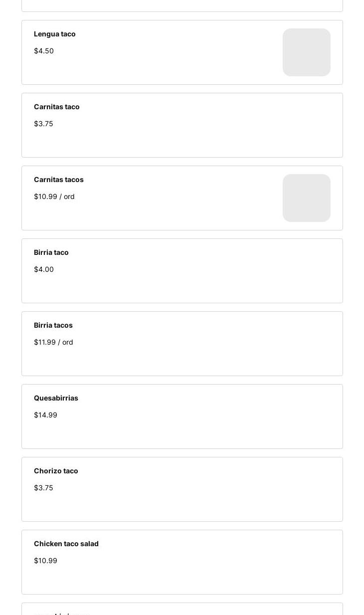Click the Lengua taco image placeholder
364x615 pixels.
click(x=306, y=52)
